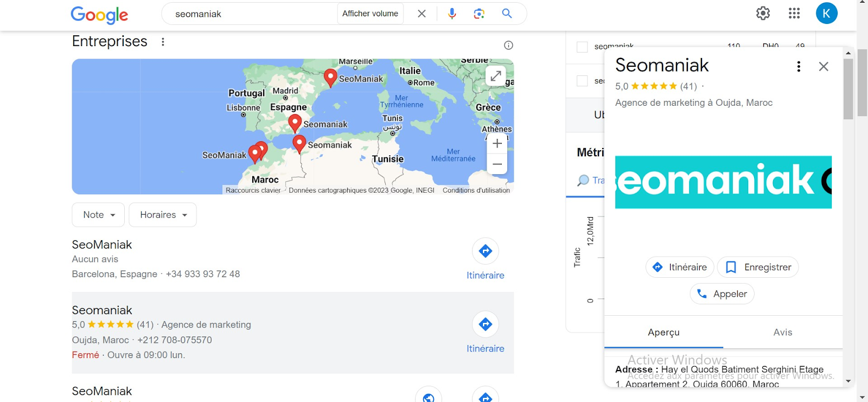Call the business with Appeler button

tap(722, 293)
